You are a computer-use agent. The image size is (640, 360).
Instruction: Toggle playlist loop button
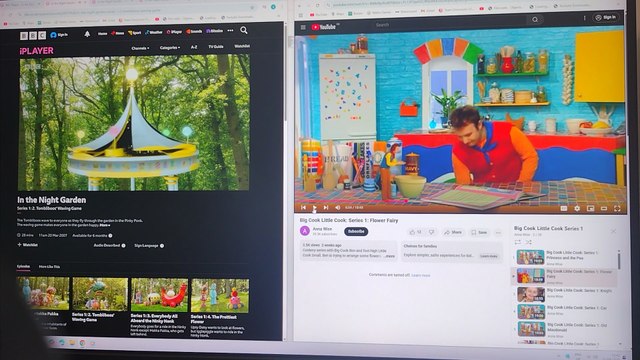[518, 242]
